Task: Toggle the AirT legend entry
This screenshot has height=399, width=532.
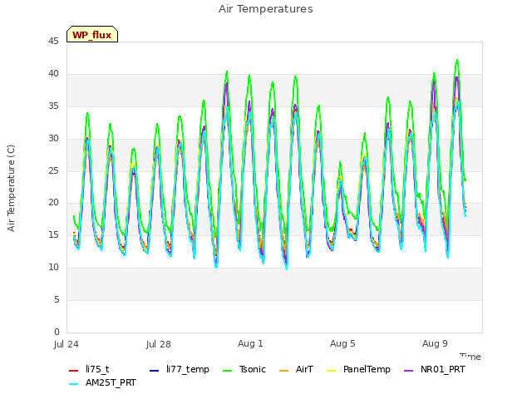Action: coord(296,369)
